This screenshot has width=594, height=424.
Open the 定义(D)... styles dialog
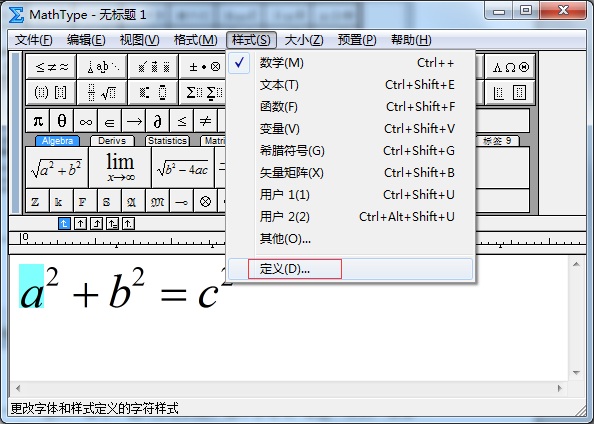pyautogui.click(x=350, y=269)
